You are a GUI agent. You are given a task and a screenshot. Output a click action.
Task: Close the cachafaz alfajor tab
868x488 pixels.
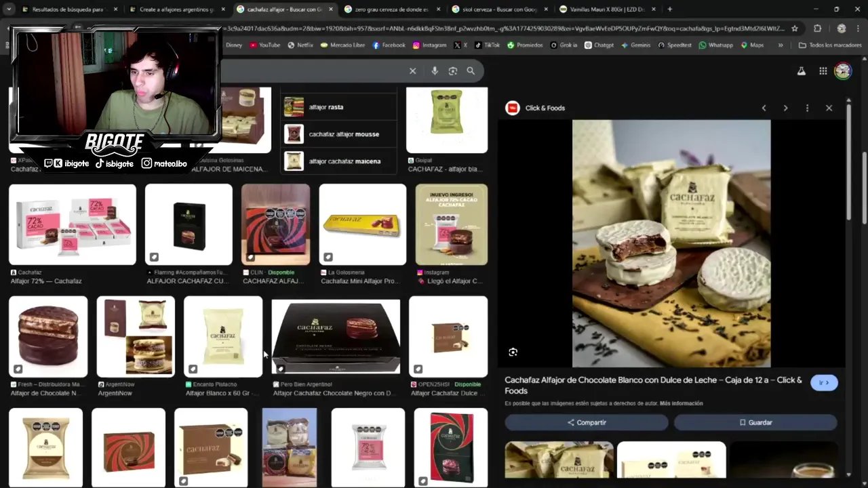coord(330,9)
